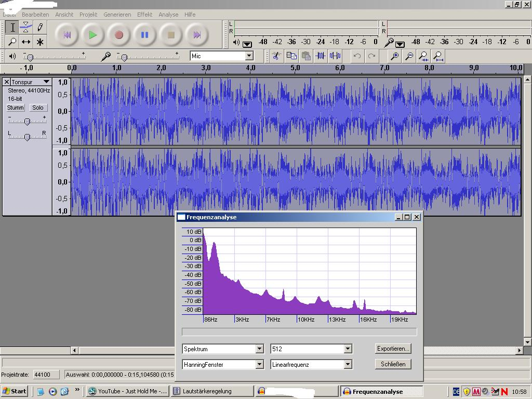Select the Envelope tool
Screen dimensions: 532x399
(26, 28)
